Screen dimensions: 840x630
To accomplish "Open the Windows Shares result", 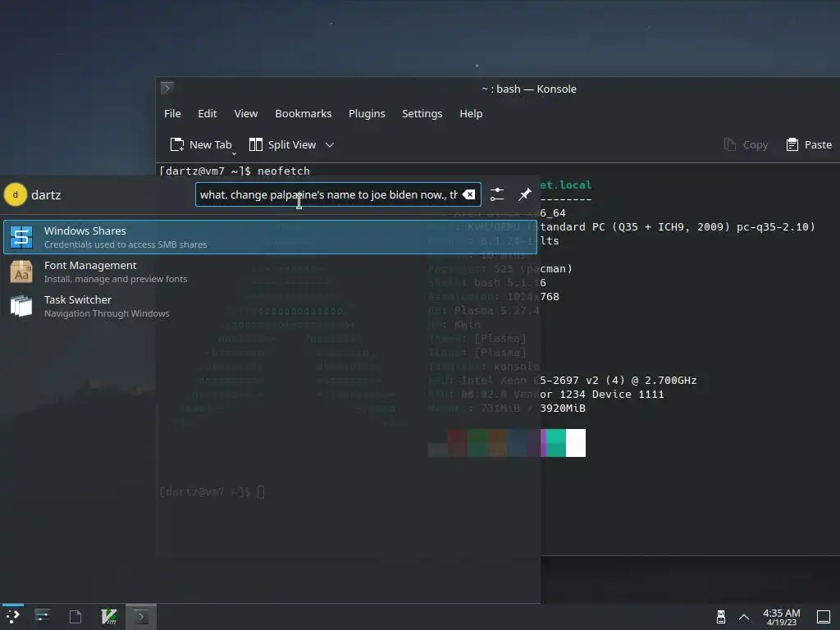I will coord(270,237).
